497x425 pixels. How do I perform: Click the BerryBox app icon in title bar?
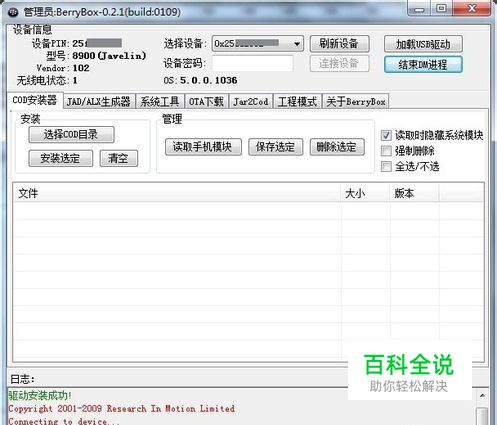pos(13,12)
